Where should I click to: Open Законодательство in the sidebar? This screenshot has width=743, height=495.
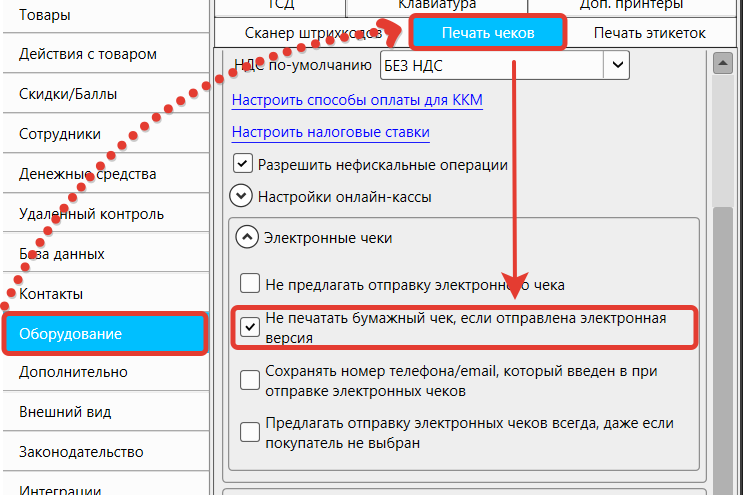point(78,452)
